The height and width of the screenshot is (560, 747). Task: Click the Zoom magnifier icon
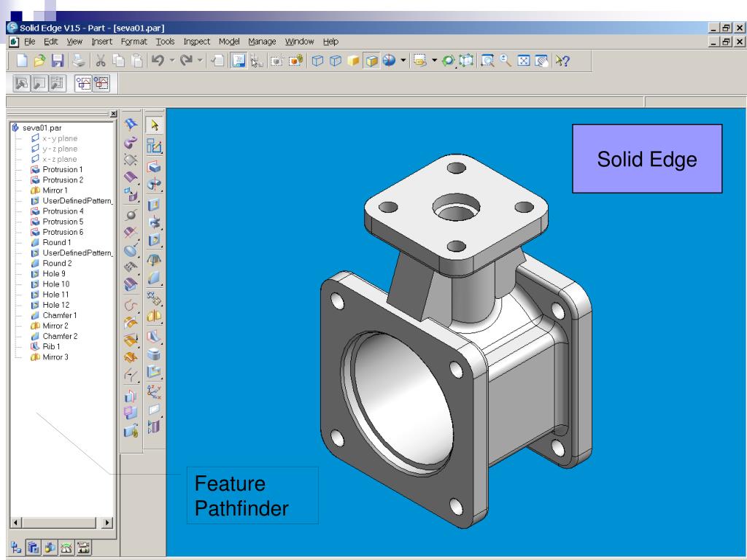tap(505, 61)
